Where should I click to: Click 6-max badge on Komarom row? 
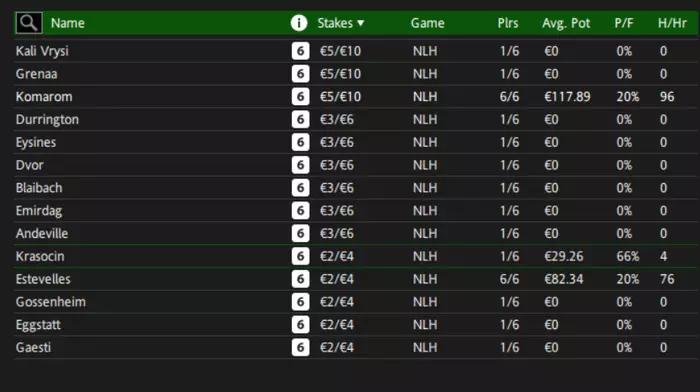(300, 96)
